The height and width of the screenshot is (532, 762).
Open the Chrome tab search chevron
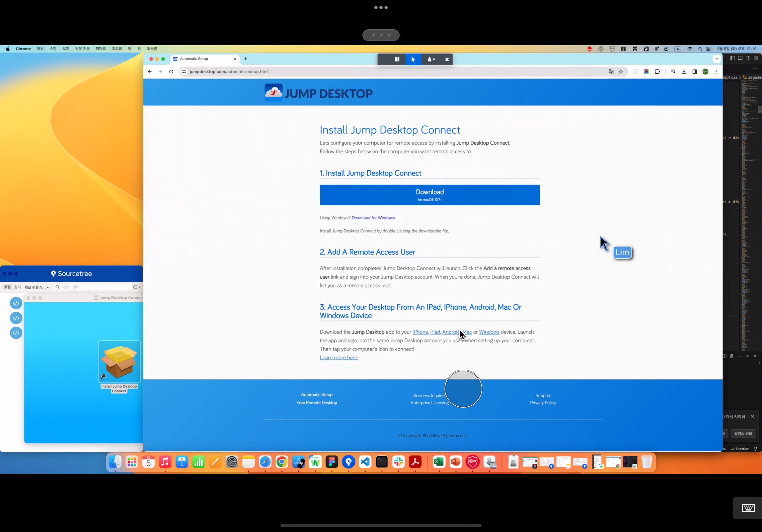[x=717, y=59]
